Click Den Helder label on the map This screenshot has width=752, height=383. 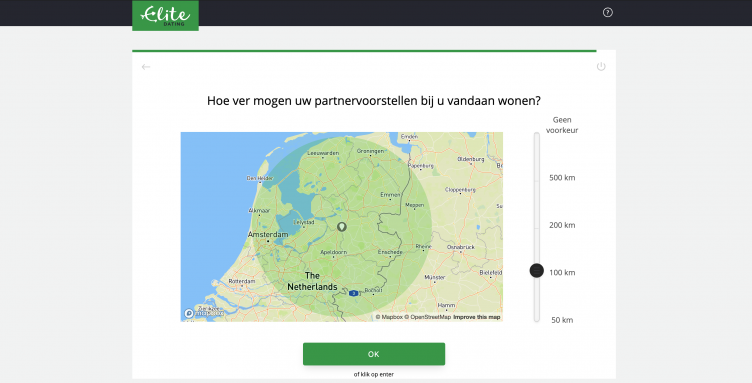coord(260,178)
